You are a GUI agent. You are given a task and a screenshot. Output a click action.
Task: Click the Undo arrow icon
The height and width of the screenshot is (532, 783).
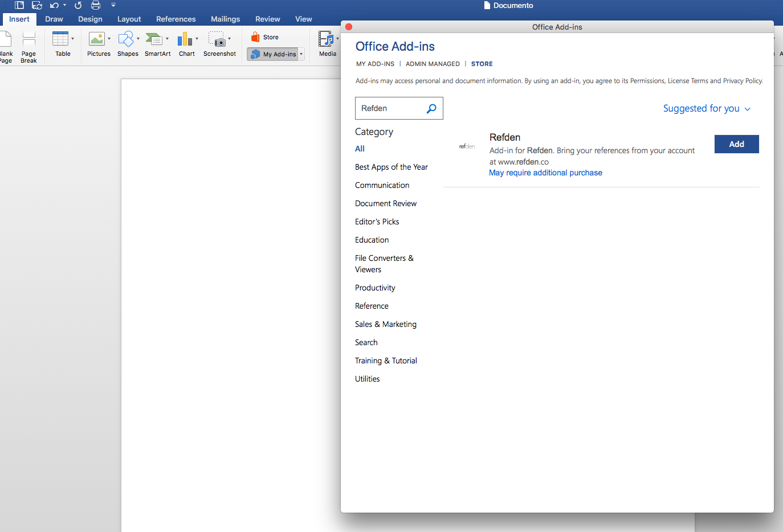click(x=54, y=5)
